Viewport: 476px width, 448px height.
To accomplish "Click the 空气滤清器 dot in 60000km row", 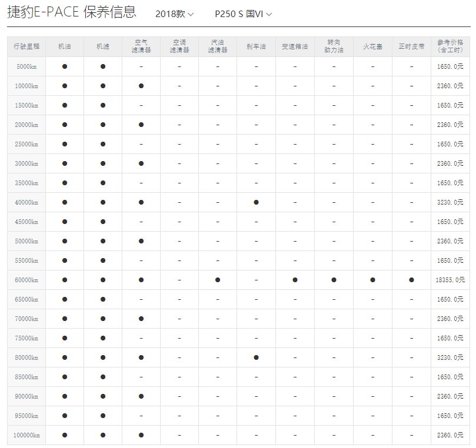I will 141,280.
